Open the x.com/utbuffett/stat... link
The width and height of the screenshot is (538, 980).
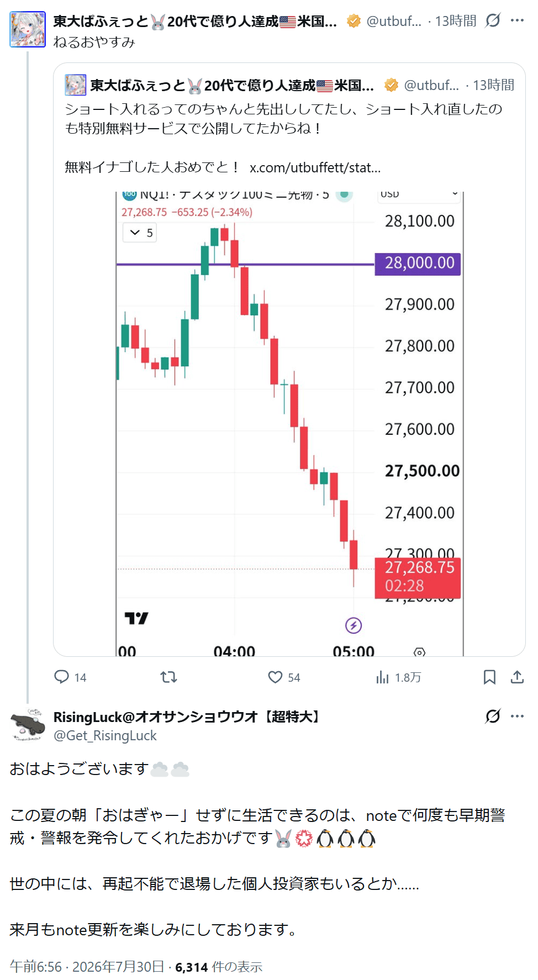click(315, 167)
